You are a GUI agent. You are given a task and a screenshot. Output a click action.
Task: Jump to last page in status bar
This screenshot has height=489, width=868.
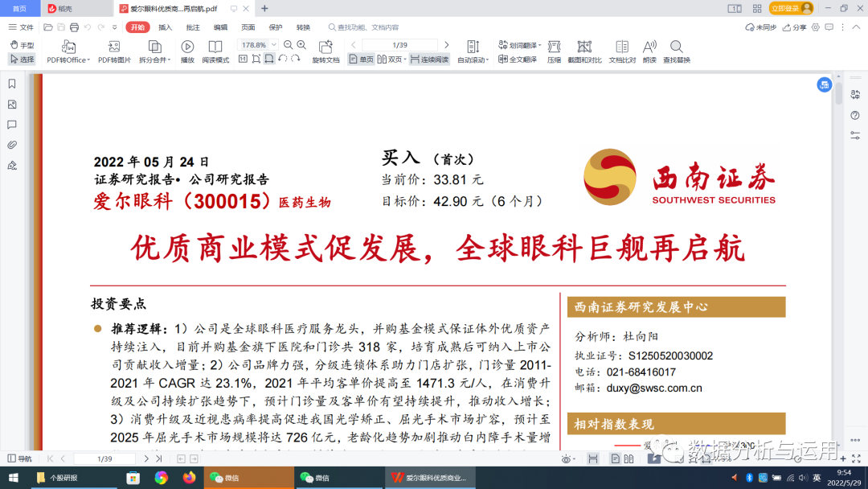point(159,458)
